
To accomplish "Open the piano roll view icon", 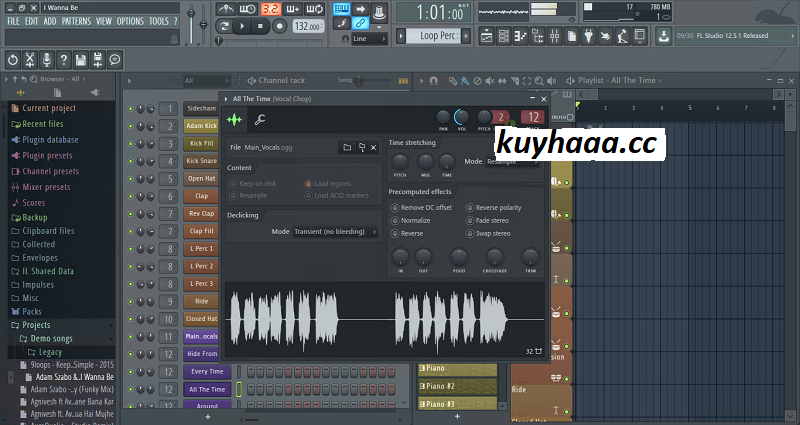I will pos(520,36).
